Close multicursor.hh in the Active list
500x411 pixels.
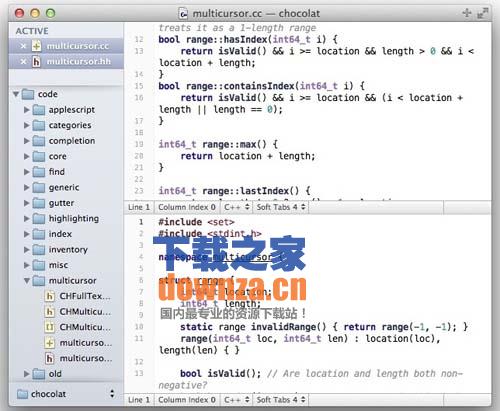(23, 61)
